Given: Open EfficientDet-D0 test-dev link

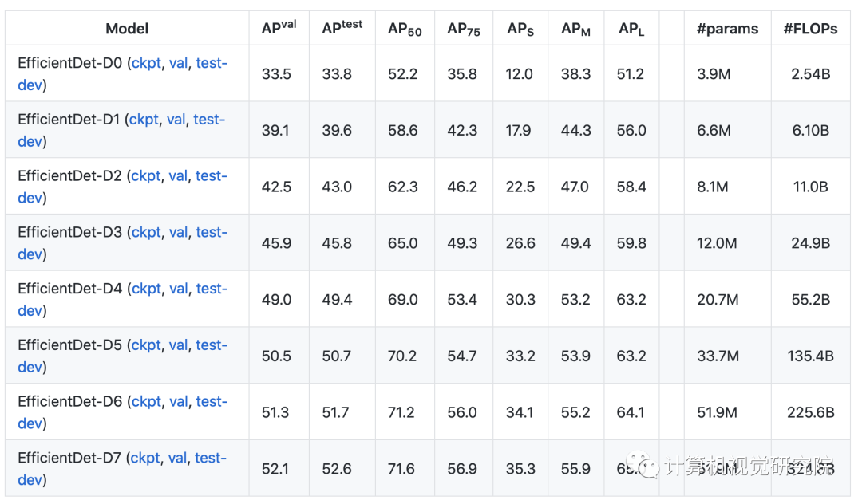Looking at the screenshot, I should point(212,63).
